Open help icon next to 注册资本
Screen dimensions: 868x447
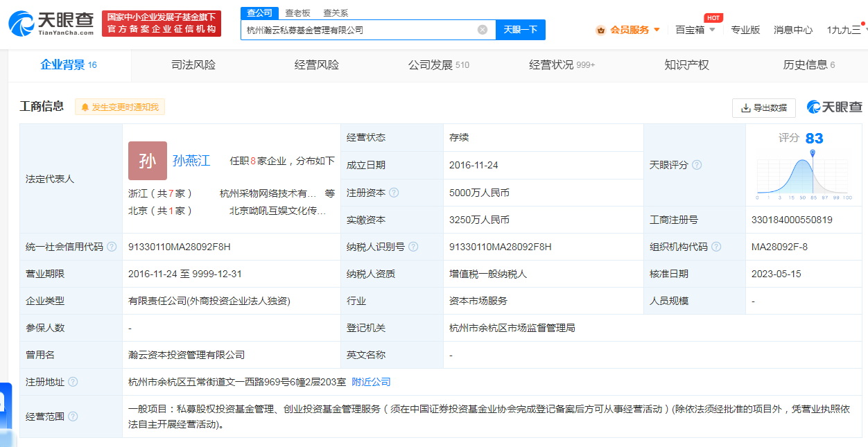tap(394, 193)
